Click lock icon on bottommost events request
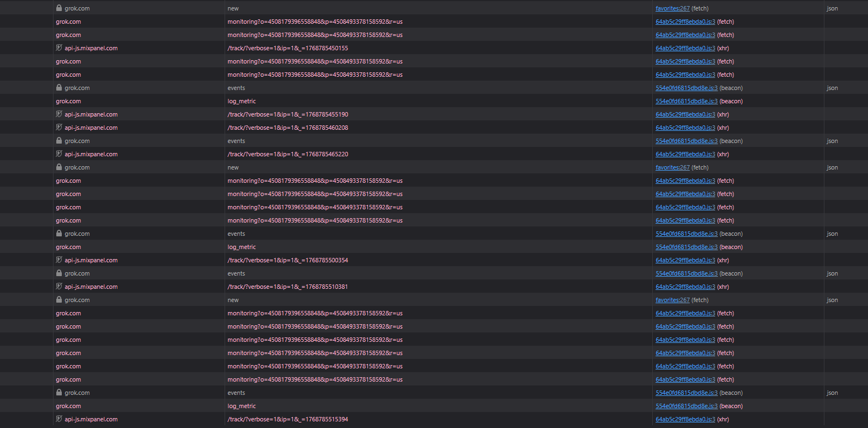The width and height of the screenshot is (868, 428). click(59, 393)
